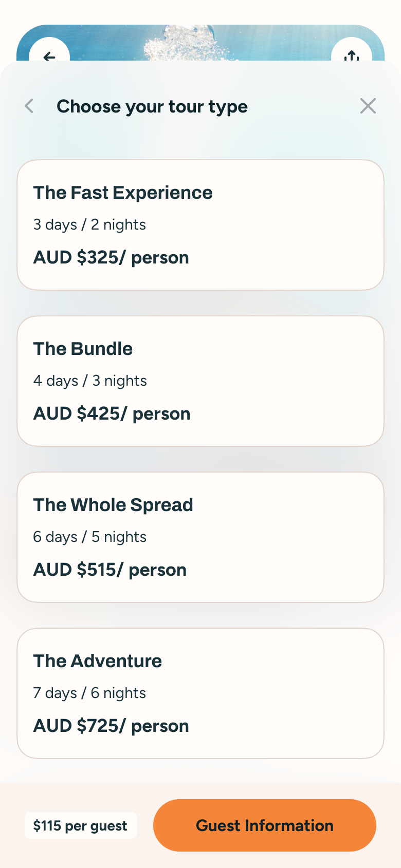This screenshot has width=401, height=868.
Task: Select The Fast Experience tour option
Action: tap(200, 224)
